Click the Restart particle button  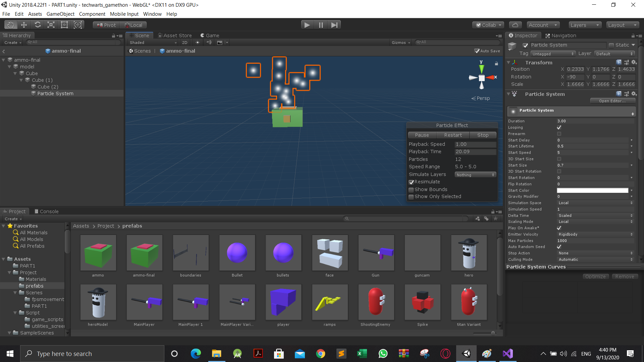(453, 135)
